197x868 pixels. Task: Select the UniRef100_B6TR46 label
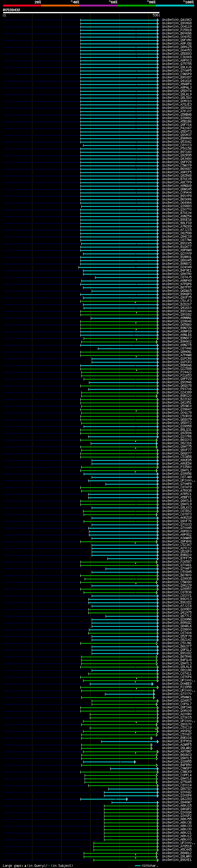pos(177,656)
